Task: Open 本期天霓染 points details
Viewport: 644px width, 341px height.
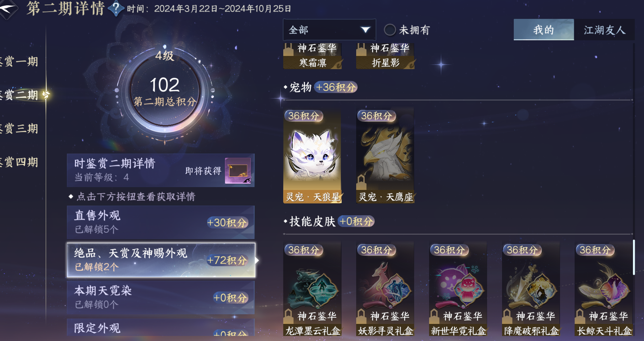Action: [x=161, y=298]
